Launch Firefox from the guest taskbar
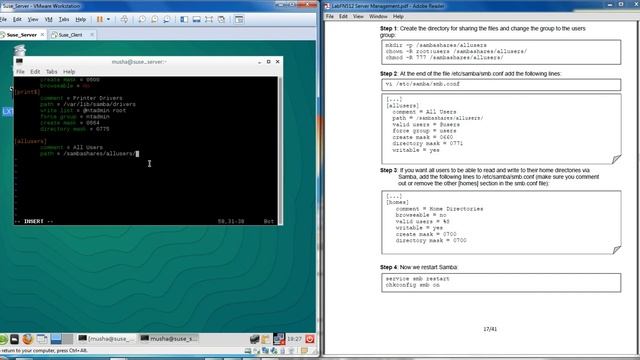 (x=27, y=339)
